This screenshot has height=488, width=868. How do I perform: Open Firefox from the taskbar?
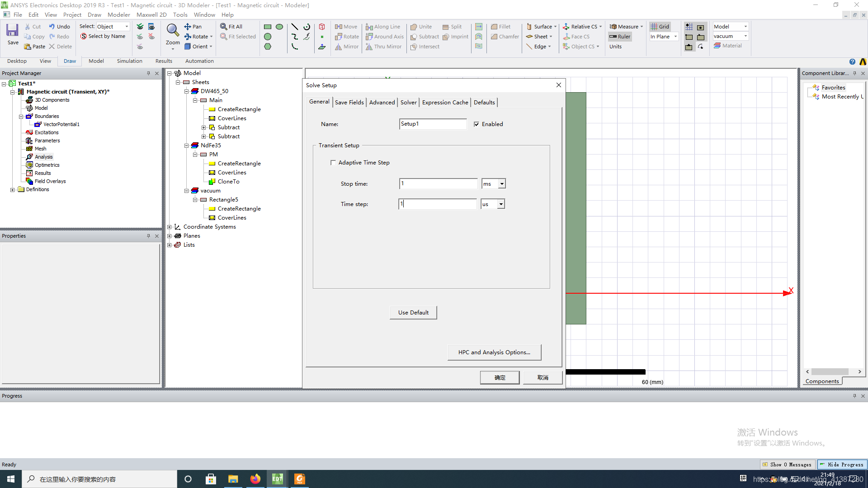click(255, 479)
